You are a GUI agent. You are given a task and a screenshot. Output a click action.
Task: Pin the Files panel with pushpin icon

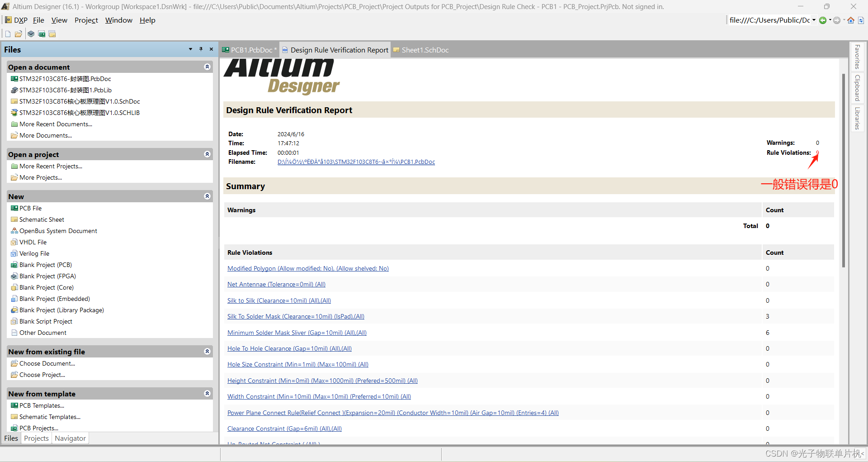coord(201,49)
